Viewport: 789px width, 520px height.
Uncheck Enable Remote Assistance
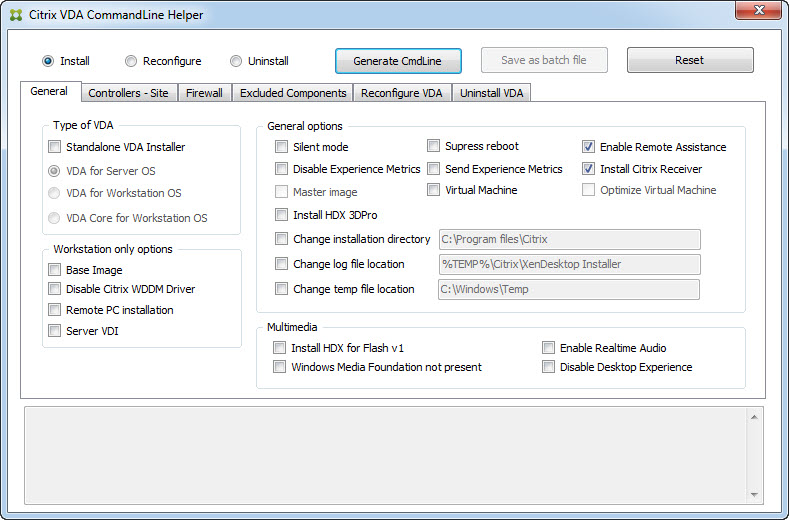click(x=588, y=147)
